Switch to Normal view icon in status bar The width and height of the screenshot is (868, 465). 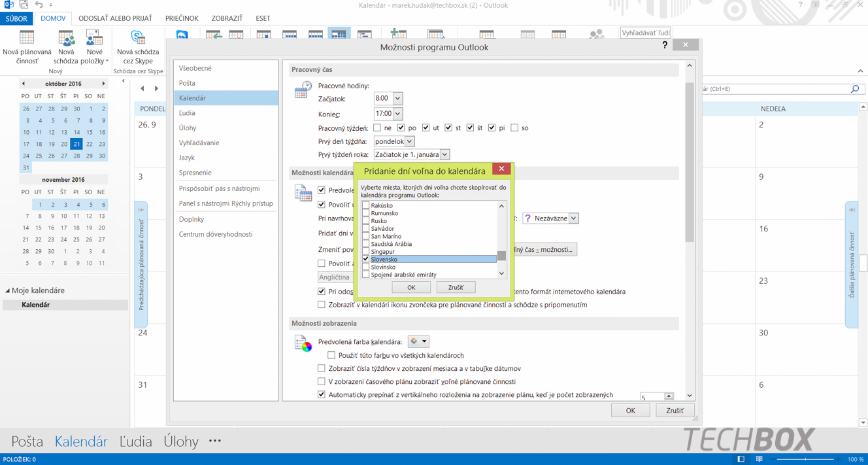coord(741,459)
